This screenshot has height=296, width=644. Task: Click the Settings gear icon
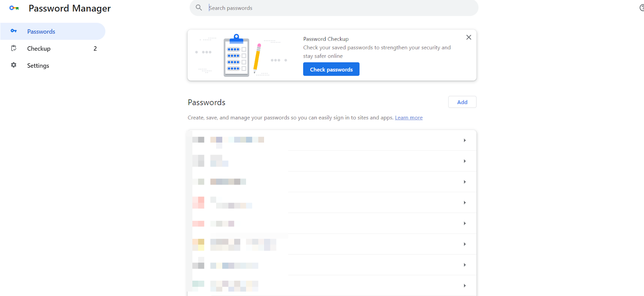coord(14,65)
